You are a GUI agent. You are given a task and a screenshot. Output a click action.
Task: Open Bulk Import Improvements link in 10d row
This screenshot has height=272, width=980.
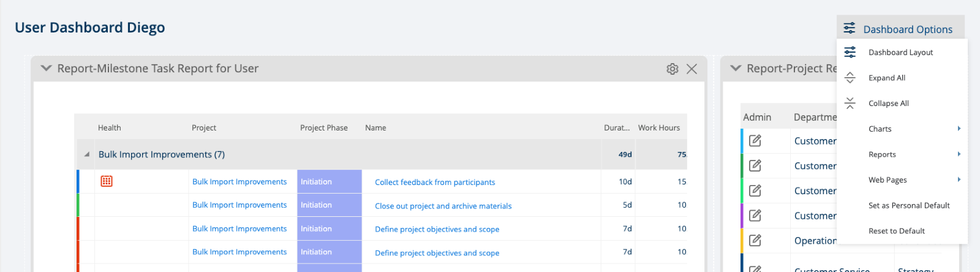239,182
